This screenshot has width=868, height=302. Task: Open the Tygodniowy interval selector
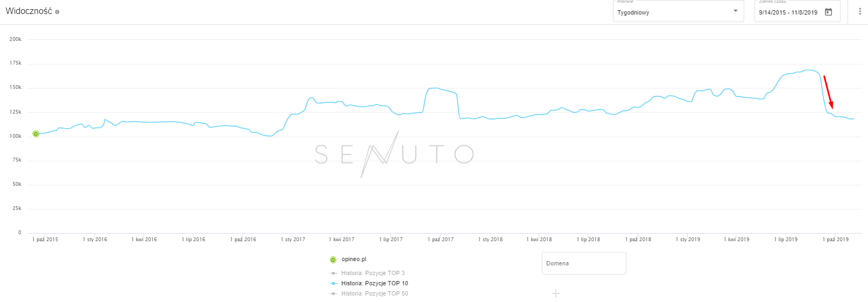tap(673, 12)
